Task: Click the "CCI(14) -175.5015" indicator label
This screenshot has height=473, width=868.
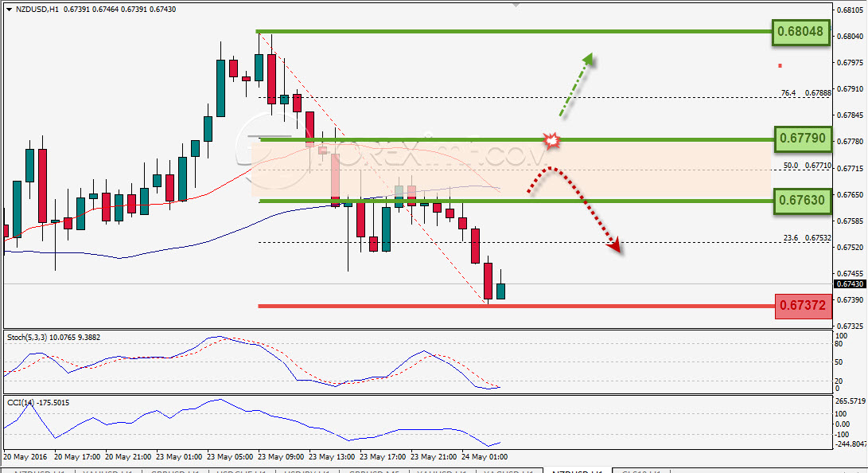Action: point(38,403)
